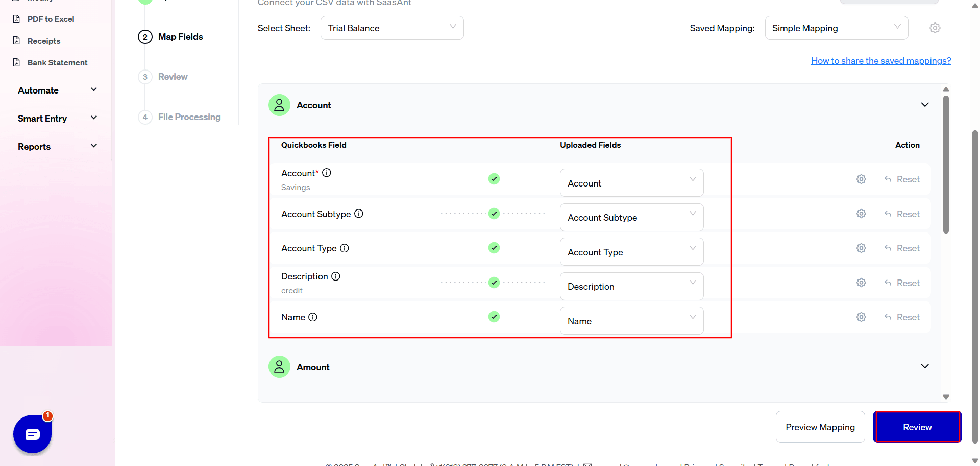Open the Name uploaded field dropdown
This screenshot has height=466, width=980.
tap(631, 321)
